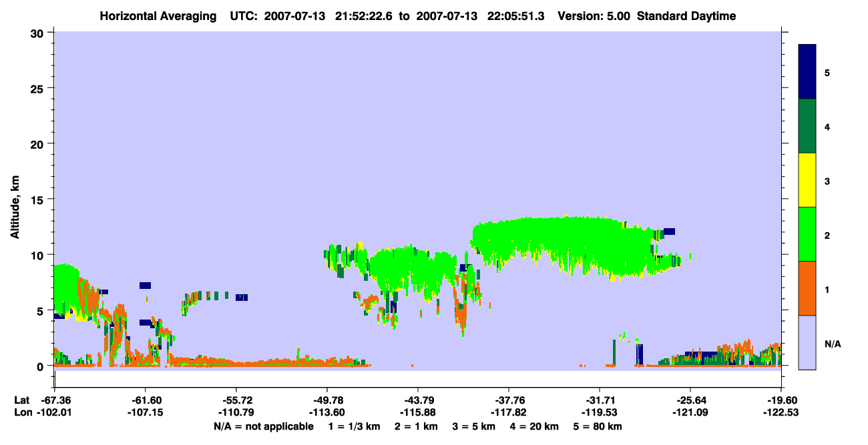Click the longitude value -121.09
Screen dimensions: 868x445
(690, 412)
